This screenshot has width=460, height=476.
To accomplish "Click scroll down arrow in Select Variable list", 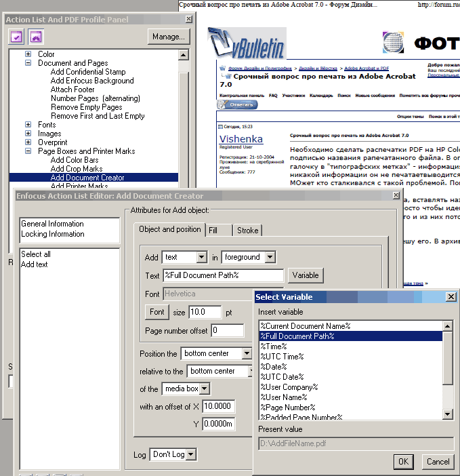I will coord(448,414).
